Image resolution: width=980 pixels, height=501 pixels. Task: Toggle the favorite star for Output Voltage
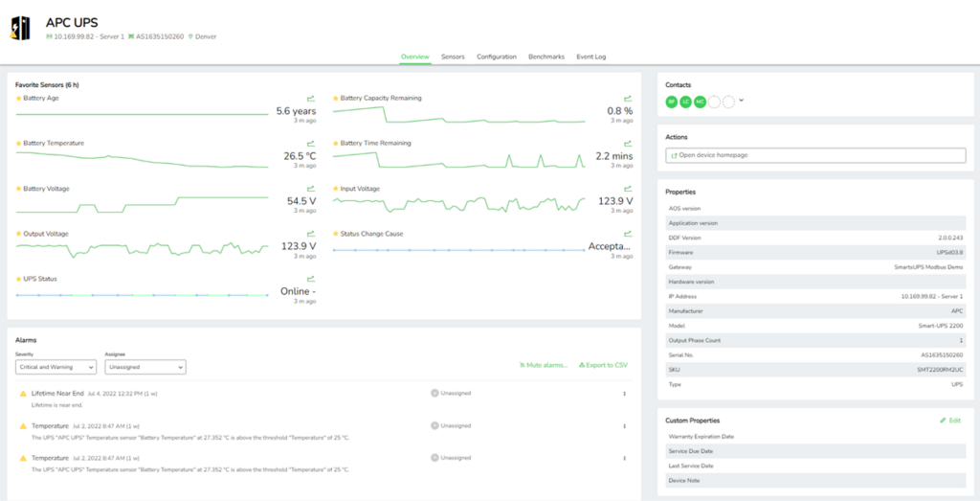pyautogui.click(x=18, y=234)
